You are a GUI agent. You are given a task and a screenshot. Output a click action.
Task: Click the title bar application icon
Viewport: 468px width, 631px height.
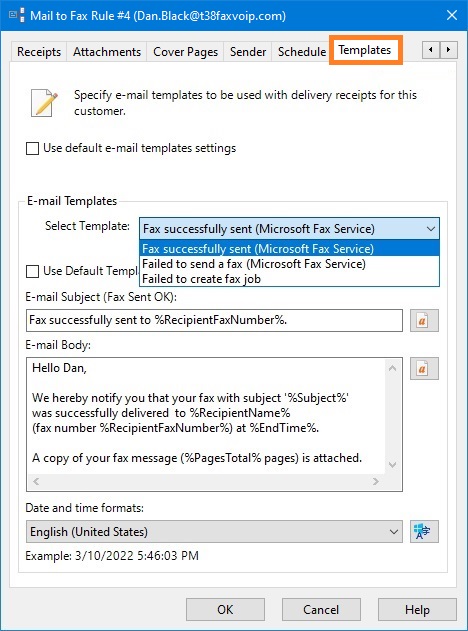click(16, 16)
